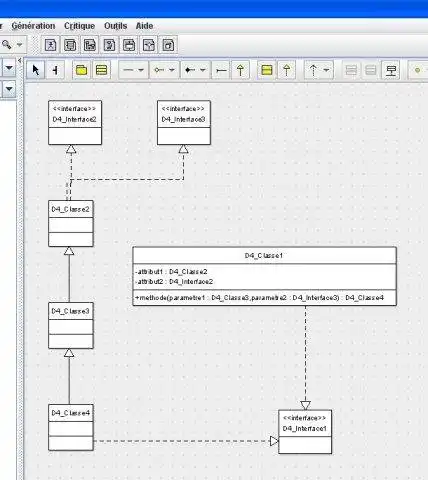Create a new activity diagram

click(149, 45)
